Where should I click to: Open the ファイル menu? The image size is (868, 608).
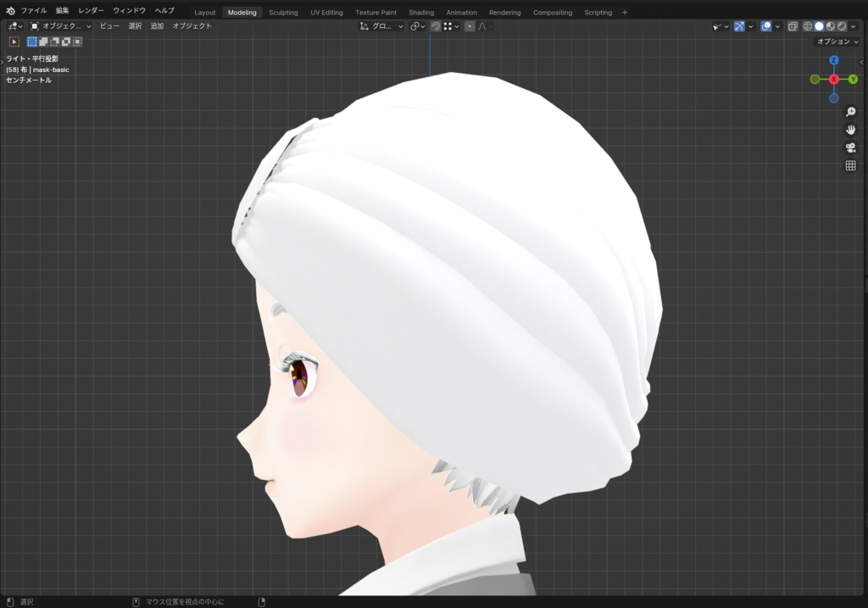pyautogui.click(x=34, y=10)
